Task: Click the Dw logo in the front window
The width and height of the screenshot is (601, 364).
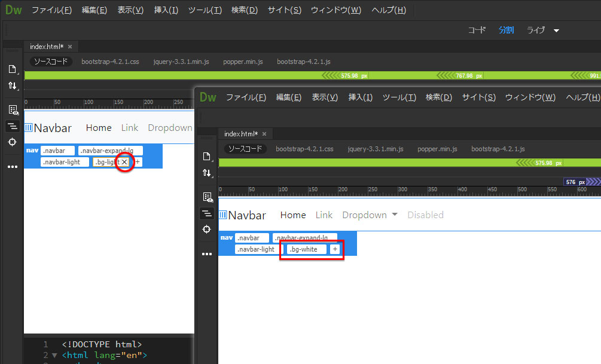Action: click(208, 97)
